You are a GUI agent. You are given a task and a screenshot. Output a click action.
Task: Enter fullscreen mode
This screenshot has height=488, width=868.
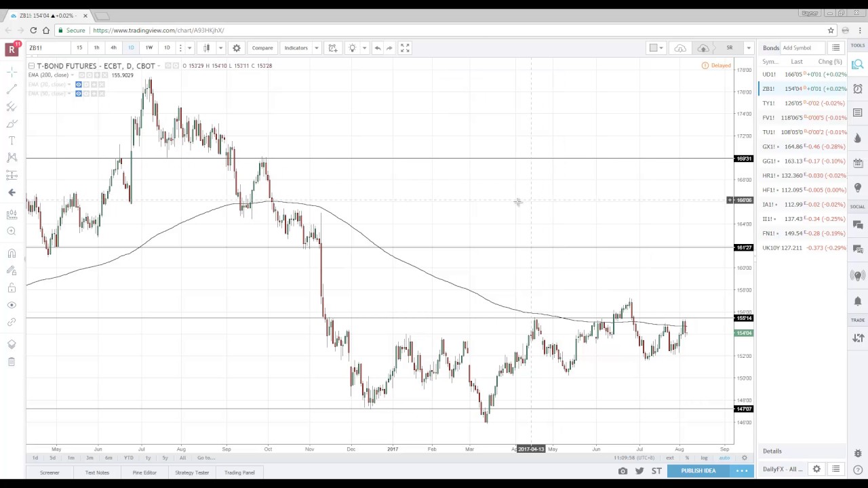tap(405, 48)
